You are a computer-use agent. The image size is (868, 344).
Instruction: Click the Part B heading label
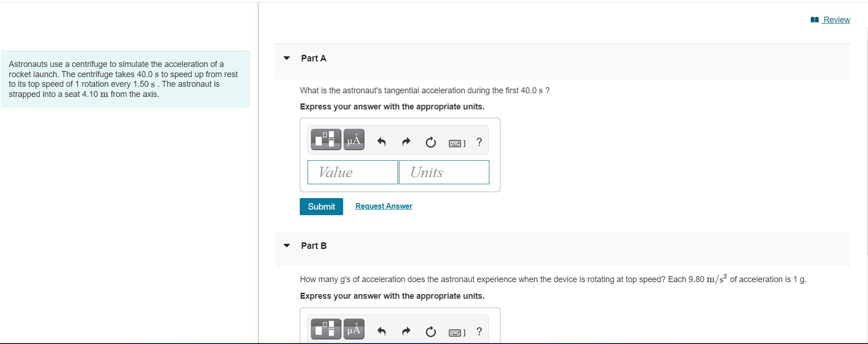point(314,245)
